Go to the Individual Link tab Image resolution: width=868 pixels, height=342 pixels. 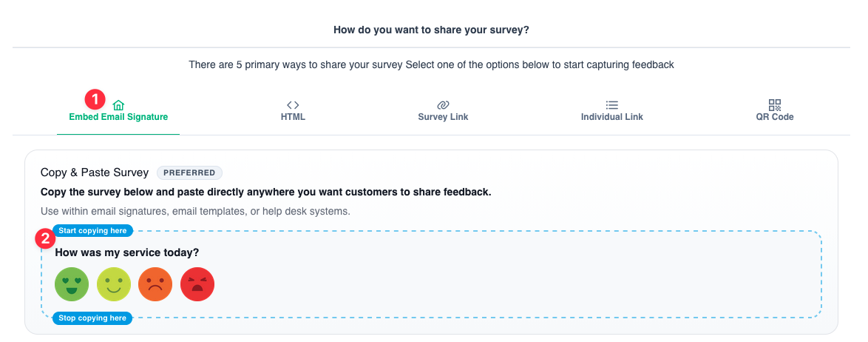(611, 117)
